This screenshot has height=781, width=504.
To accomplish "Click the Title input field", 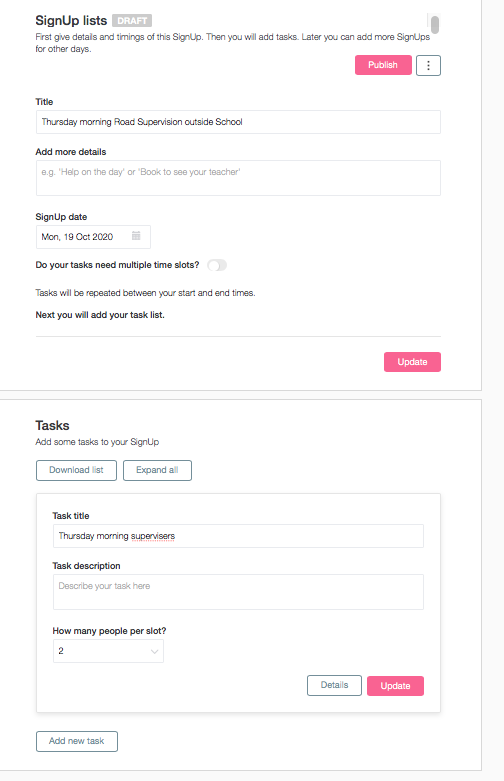I will click(x=238, y=122).
